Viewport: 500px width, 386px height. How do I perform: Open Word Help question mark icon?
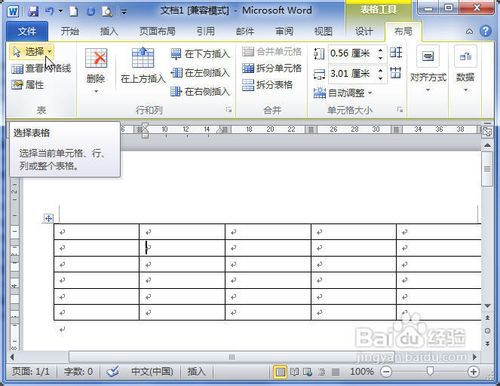tap(485, 31)
